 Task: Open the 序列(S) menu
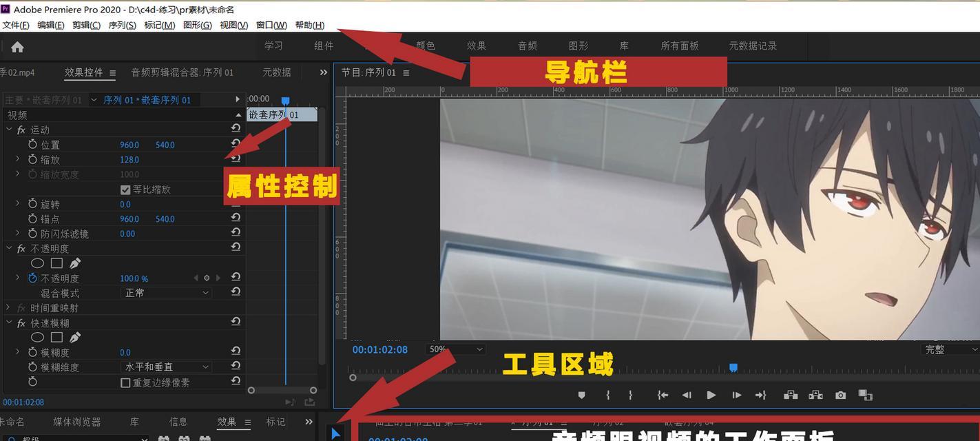(123, 25)
